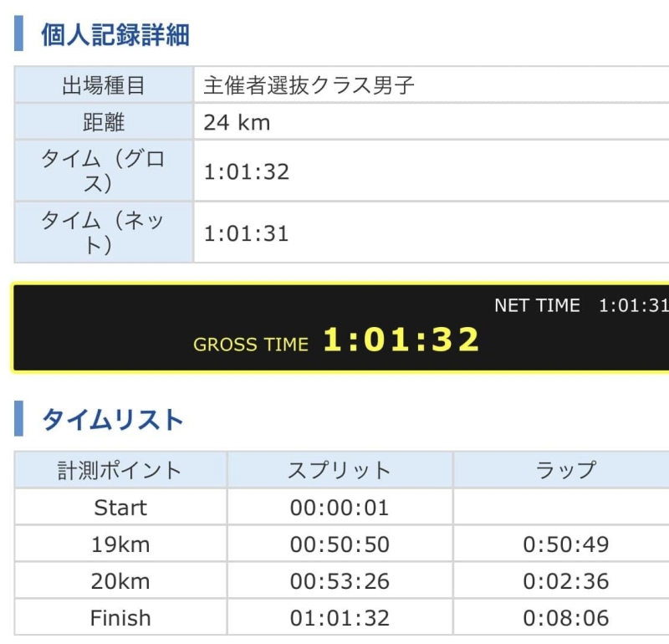Click the スプリット column header

point(340,470)
